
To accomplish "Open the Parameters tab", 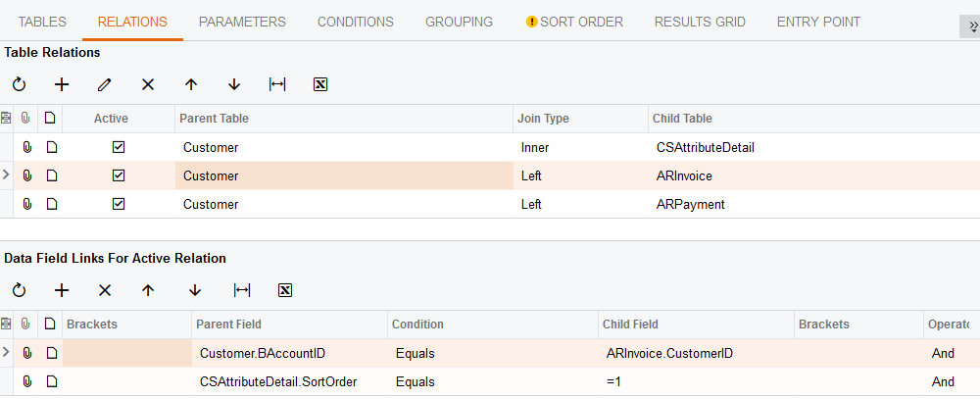I will click(x=242, y=22).
